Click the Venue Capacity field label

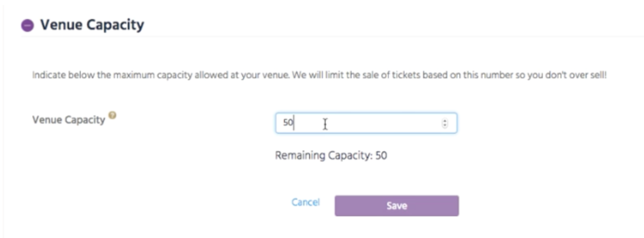[x=69, y=120]
